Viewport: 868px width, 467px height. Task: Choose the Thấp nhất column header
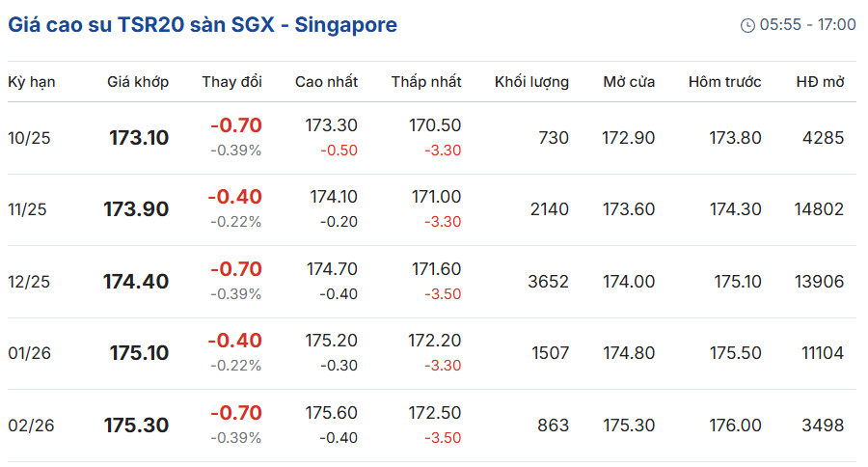426,82
